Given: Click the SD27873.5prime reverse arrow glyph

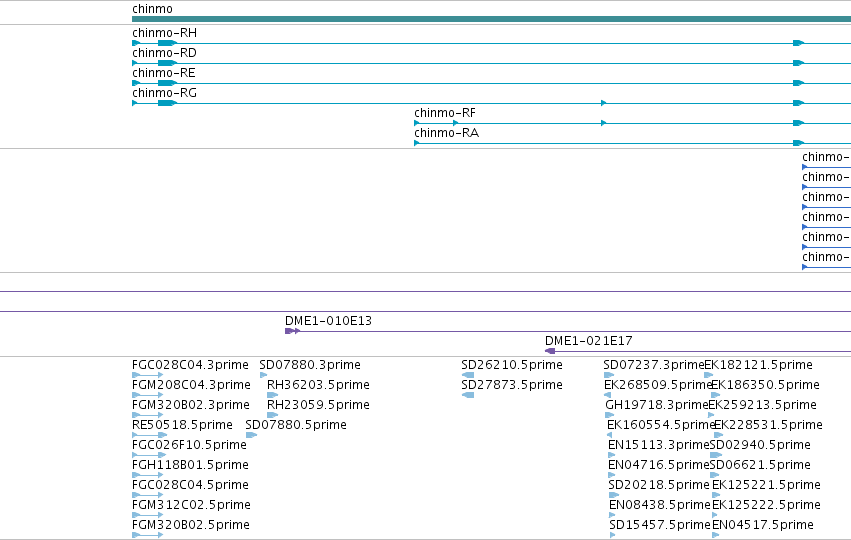Looking at the screenshot, I should (x=468, y=395).
